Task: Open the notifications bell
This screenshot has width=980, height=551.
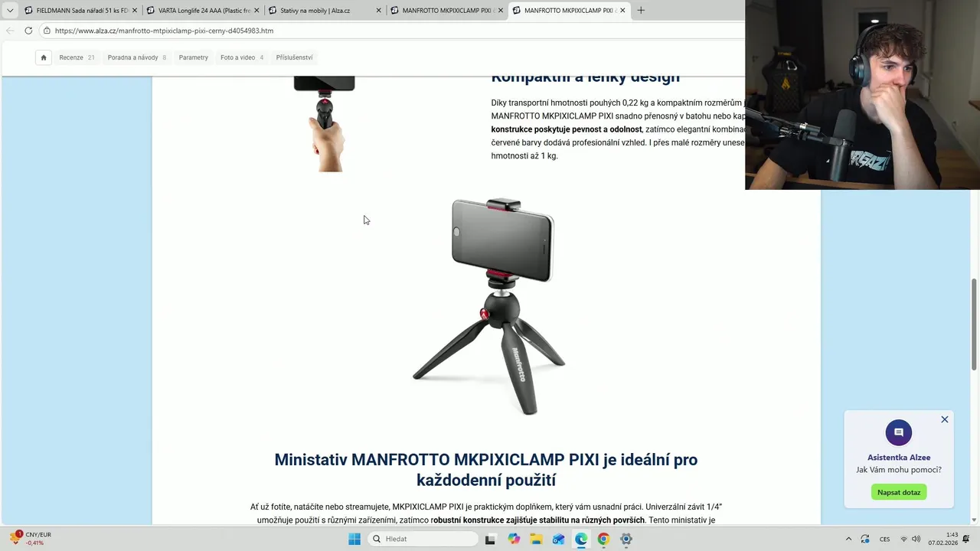Action: coord(966,539)
